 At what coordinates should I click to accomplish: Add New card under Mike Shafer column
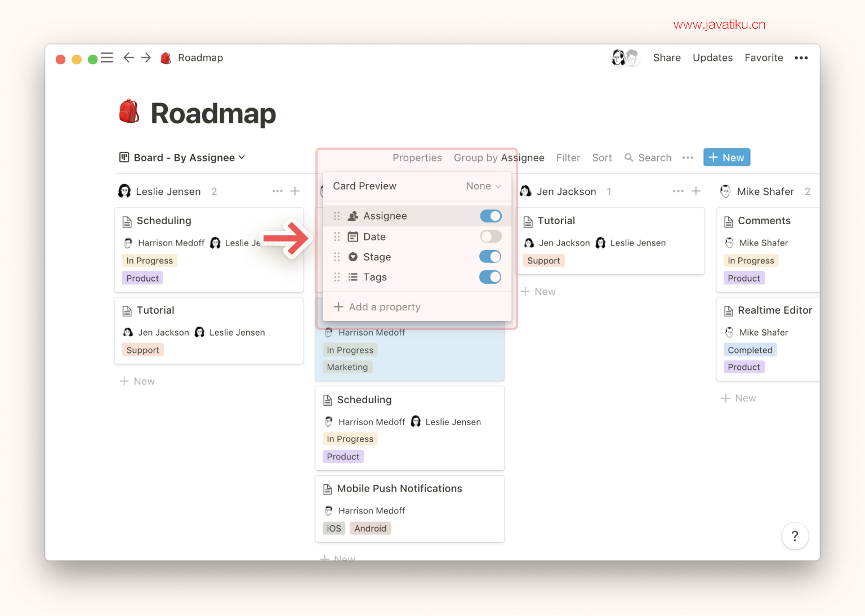pos(739,398)
